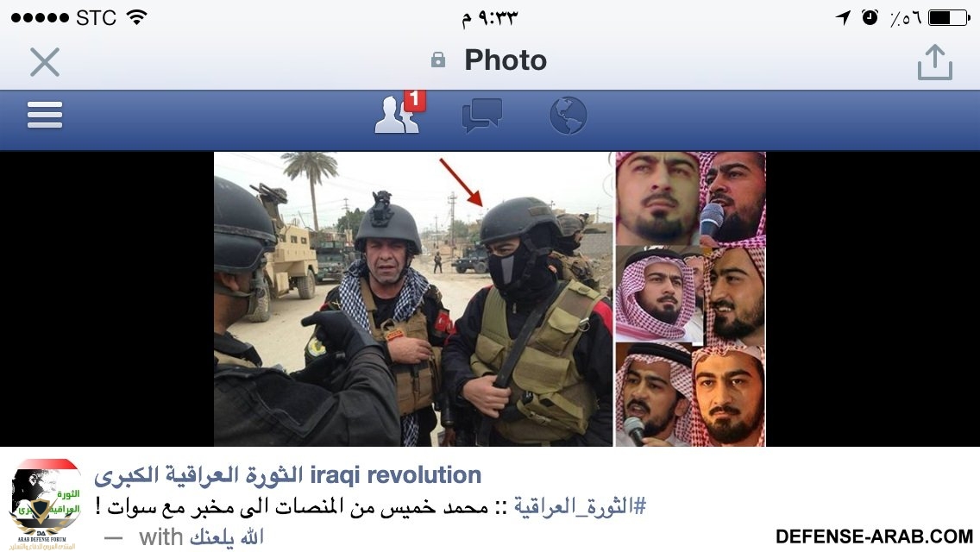Open the #الثورة_العراقية hashtag link
Screen dimensions: 980x552
(580, 505)
